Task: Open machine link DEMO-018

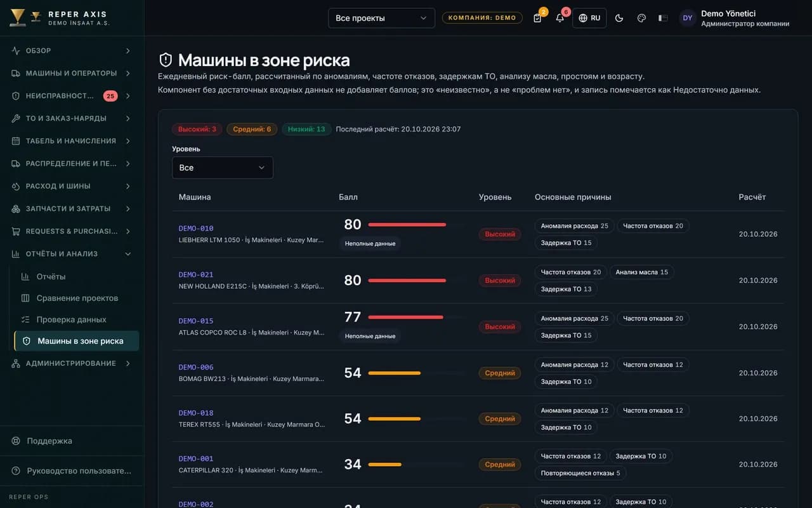Action: 196,413
